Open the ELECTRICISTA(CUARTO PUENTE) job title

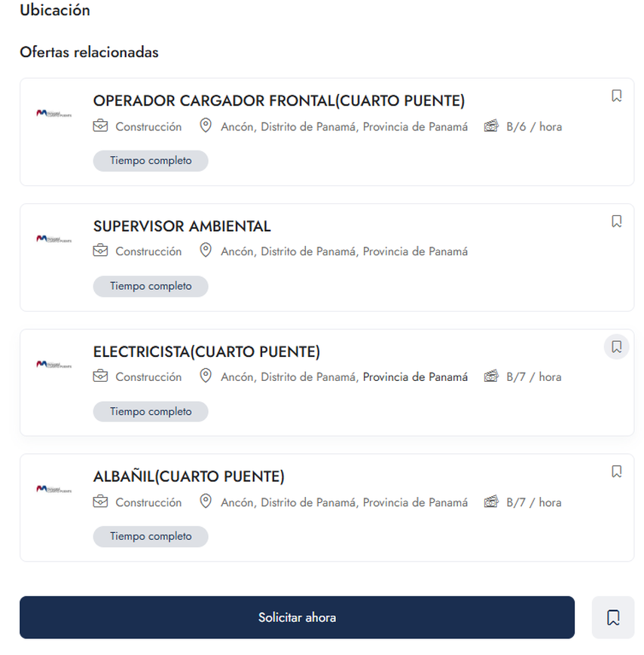(206, 352)
